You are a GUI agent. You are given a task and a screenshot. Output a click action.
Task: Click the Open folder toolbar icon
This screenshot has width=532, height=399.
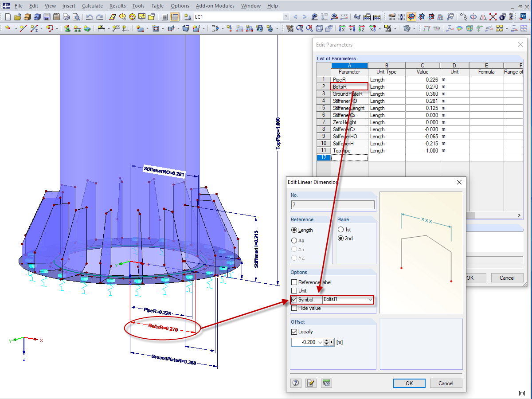tap(17, 17)
